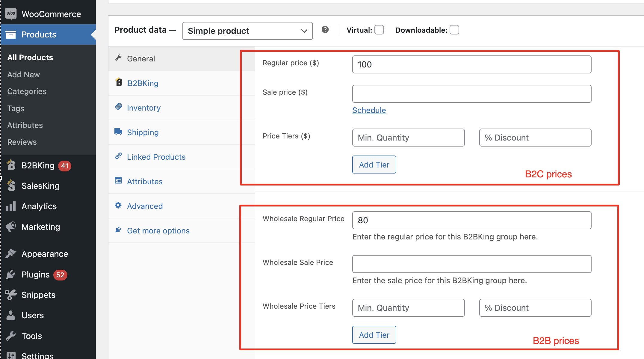Click the Plugins 52 update badge
Screen dimensions: 644x359
point(60,275)
